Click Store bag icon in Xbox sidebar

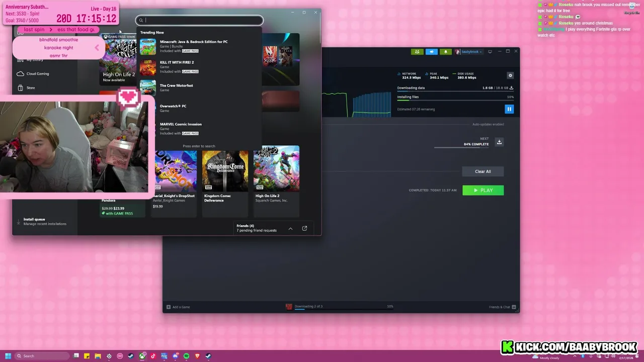point(20,88)
